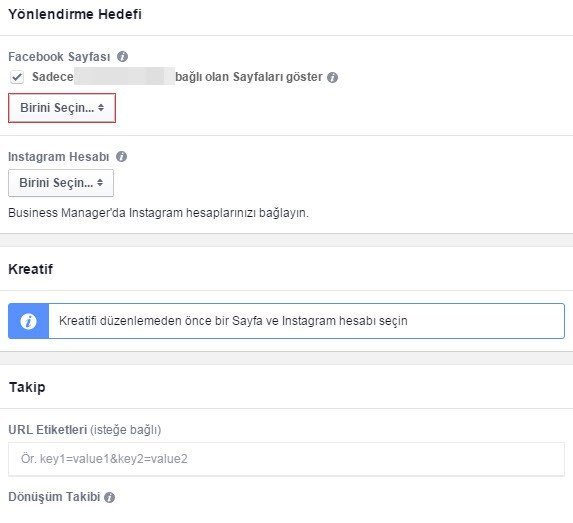
Task: Uncheck the 'Sadece' pages filter checkbox
Action: point(17,77)
